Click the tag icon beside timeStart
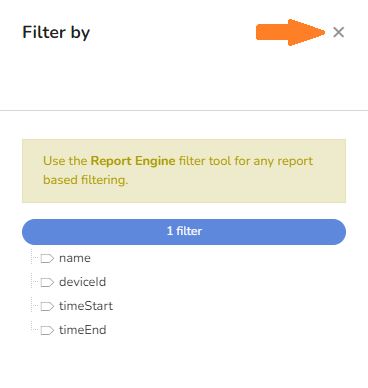The width and height of the screenshot is (368, 388). [47, 306]
